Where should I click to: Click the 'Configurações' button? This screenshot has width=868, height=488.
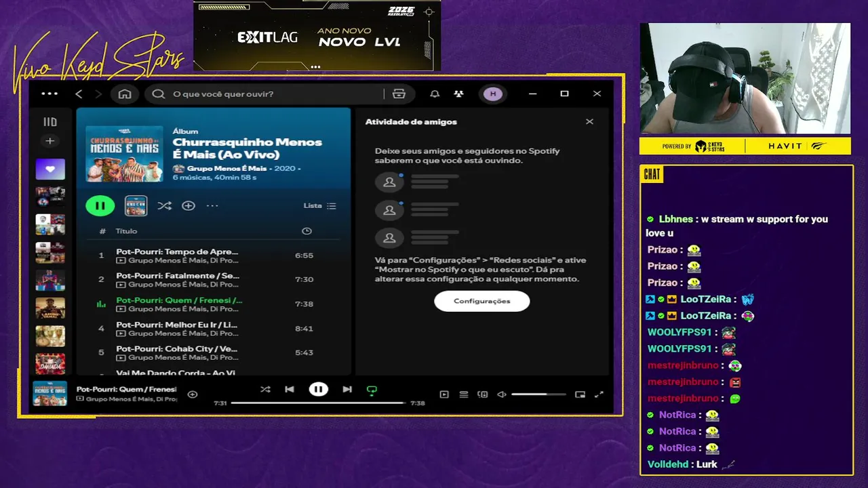click(x=482, y=301)
